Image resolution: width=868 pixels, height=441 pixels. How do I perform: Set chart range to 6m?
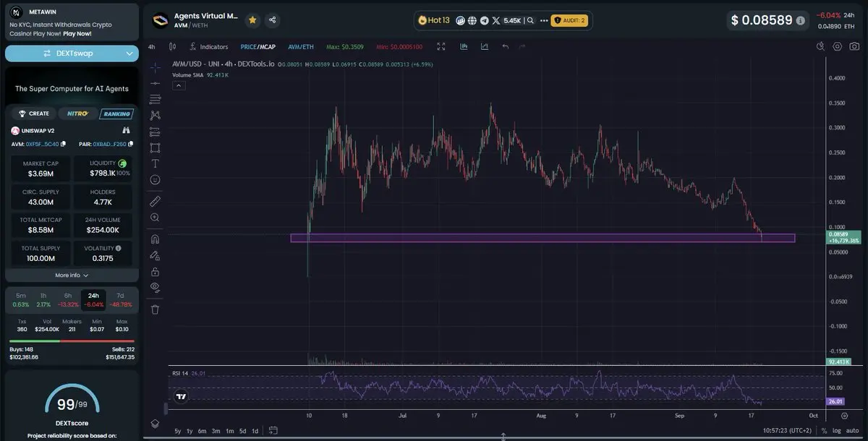202,431
